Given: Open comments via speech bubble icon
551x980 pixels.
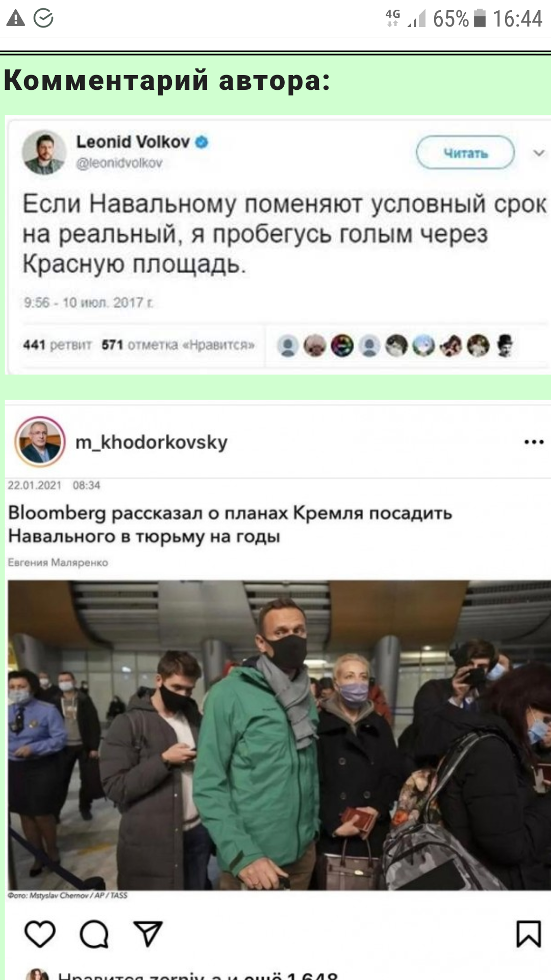Looking at the screenshot, I should pyautogui.click(x=94, y=934).
